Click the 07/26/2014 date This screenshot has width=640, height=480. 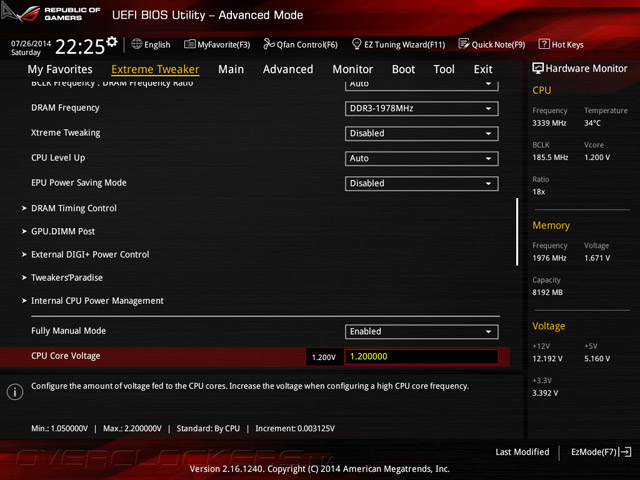31,43
